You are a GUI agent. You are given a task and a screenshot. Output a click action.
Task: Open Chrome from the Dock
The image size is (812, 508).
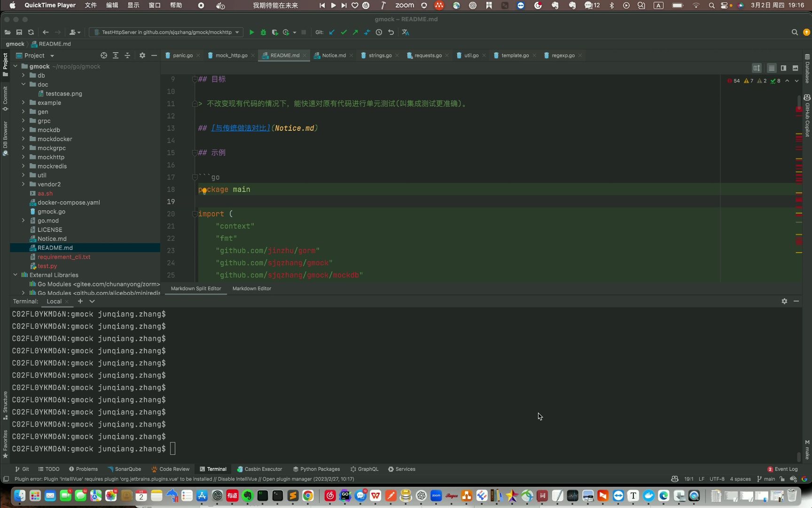[308, 495]
